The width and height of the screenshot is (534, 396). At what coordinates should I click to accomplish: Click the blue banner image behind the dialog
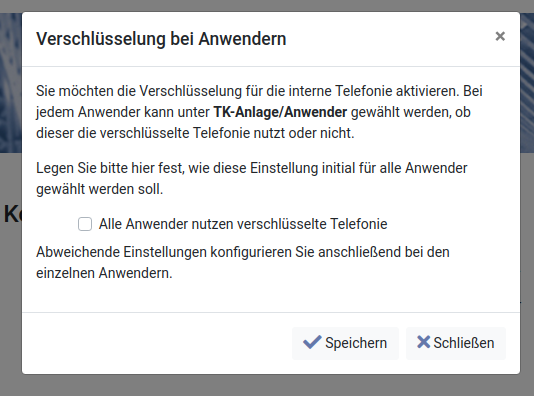coord(11,83)
